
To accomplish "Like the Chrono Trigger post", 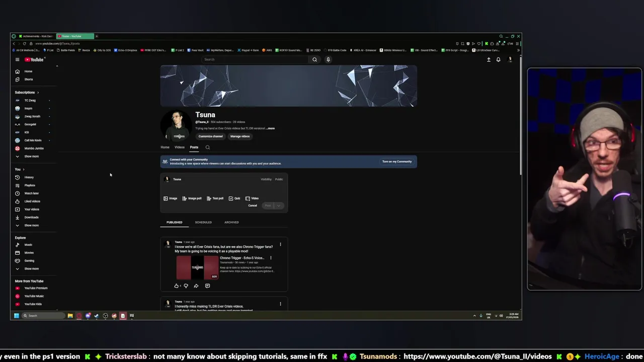I will pyautogui.click(x=177, y=286).
